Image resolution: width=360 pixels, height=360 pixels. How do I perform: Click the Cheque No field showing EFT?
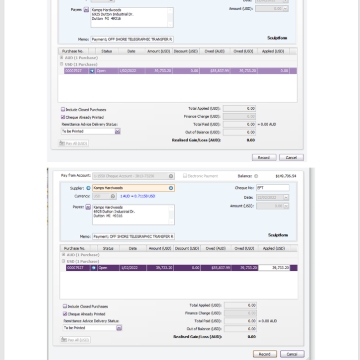tap(273, 188)
